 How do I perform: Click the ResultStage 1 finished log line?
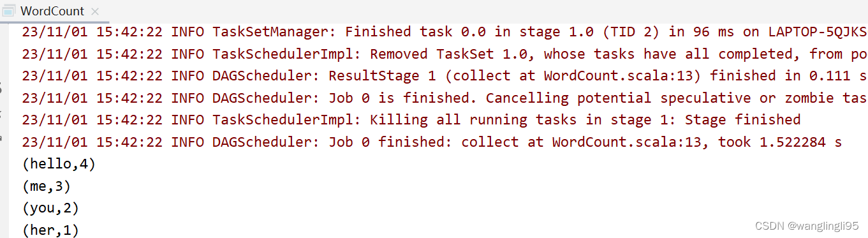(445, 76)
